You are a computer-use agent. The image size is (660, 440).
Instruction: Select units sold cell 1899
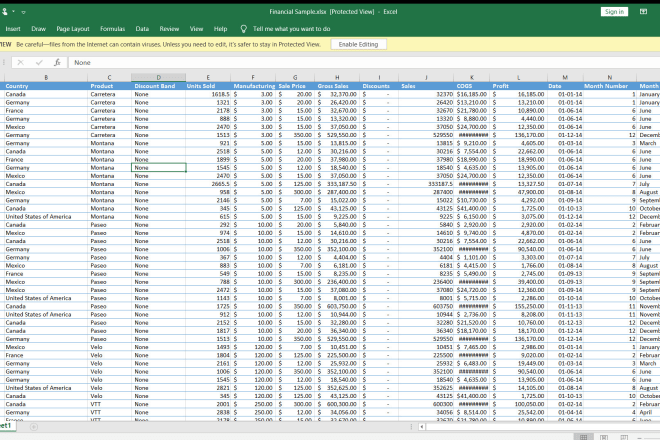[x=208, y=160]
